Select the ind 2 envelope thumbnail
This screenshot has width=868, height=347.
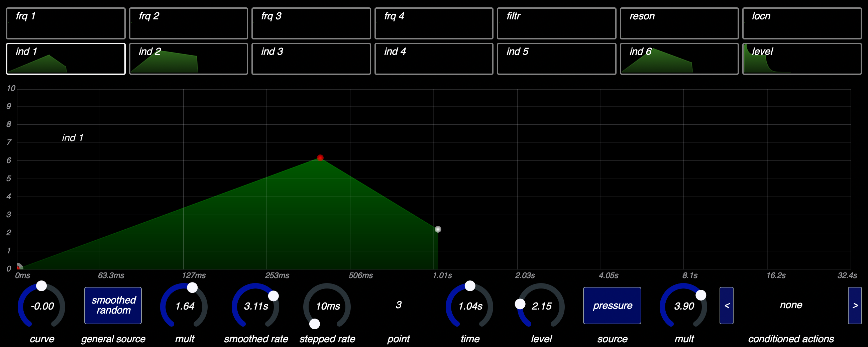click(x=188, y=59)
